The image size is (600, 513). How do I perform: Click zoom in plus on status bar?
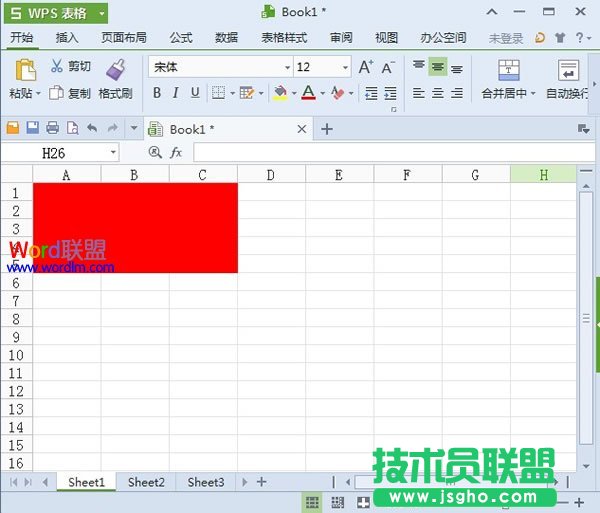579,502
